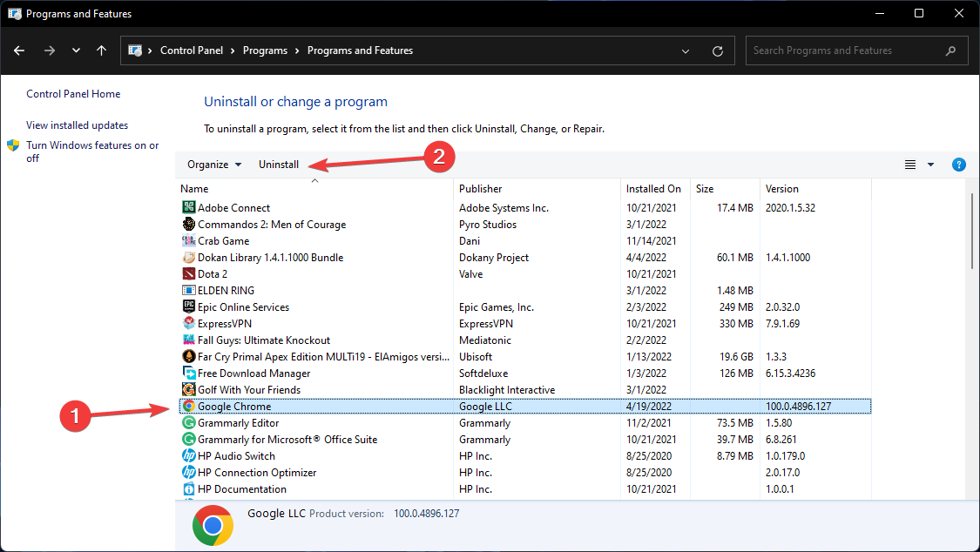The image size is (980, 552).
Task: Select Dokan Library Bundle icon
Action: click(x=189, y=257)
